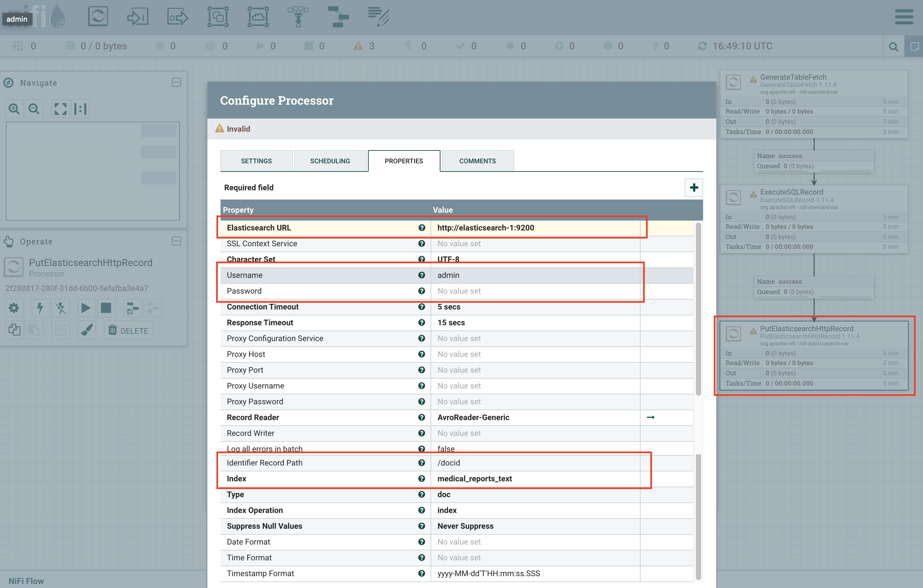Set the Proxy Configuration Service value

pyautogui.click(x=536, y=338)
